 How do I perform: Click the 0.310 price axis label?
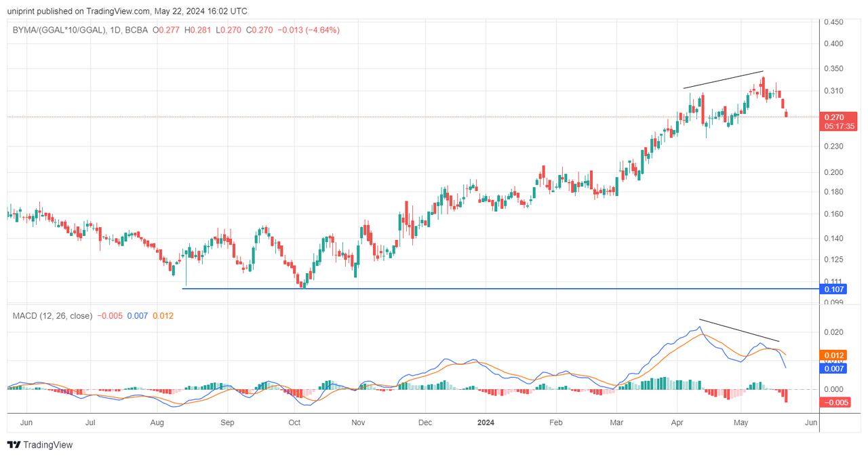[x=833, y=91]
